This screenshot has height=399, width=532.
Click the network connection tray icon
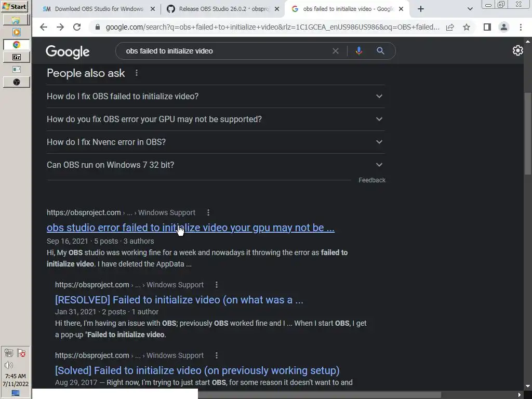pyautogui.click(x=9, y=353)
